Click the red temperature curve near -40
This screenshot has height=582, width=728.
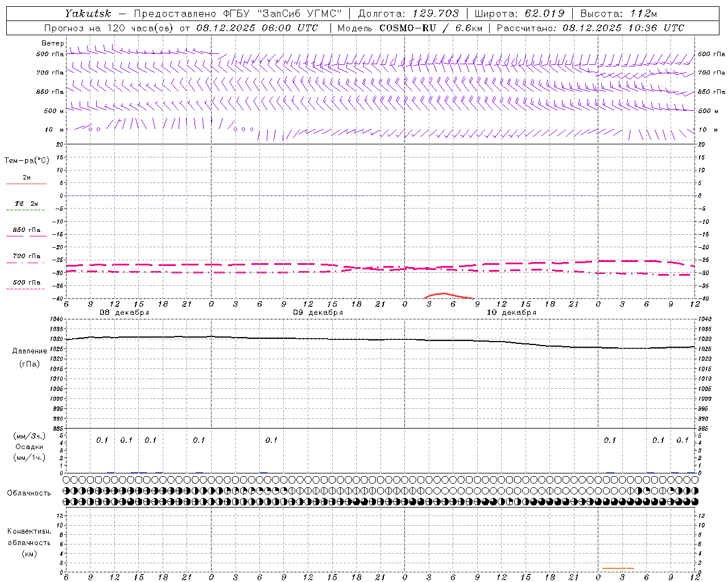(x=449, y=296)
